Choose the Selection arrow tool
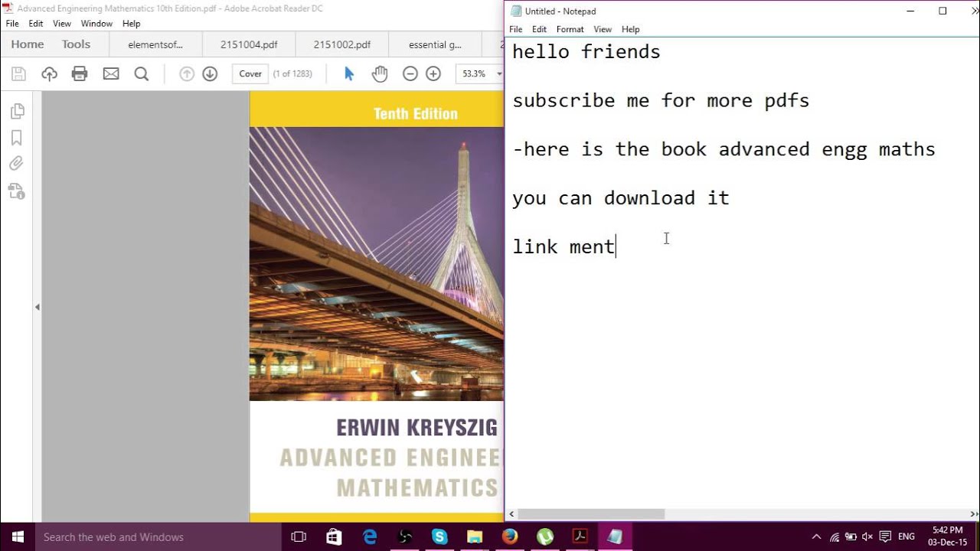 [x=349, y=73]
